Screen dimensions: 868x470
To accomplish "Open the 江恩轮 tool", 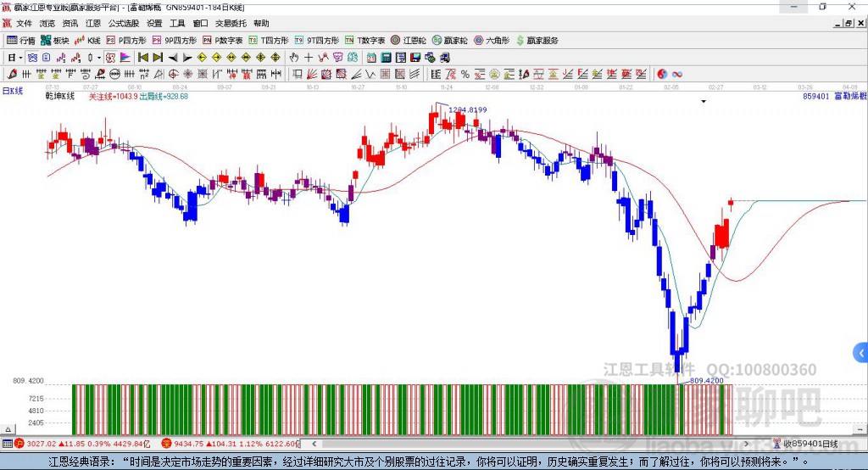I will coord(409,41).
